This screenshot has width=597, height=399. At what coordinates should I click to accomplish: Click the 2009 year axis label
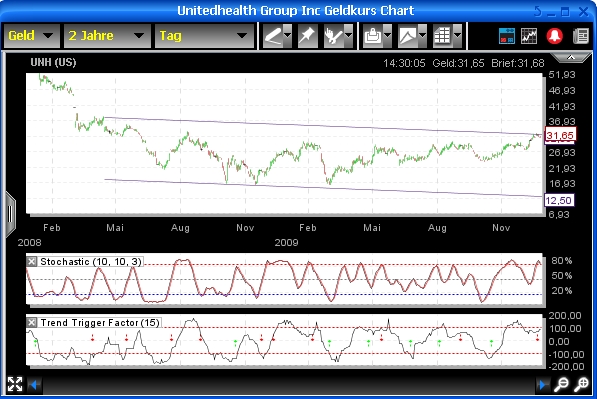pyautogui.click(x=286, y=243)
